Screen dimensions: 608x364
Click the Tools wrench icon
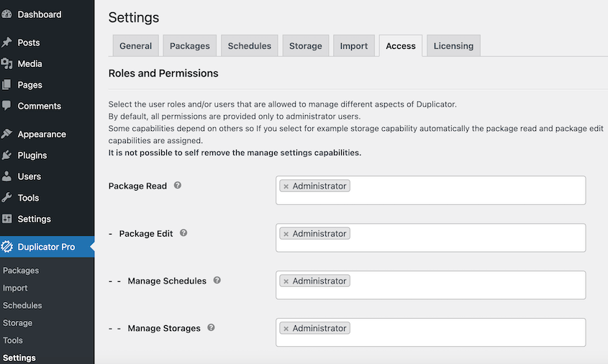[x=6, y=197]
